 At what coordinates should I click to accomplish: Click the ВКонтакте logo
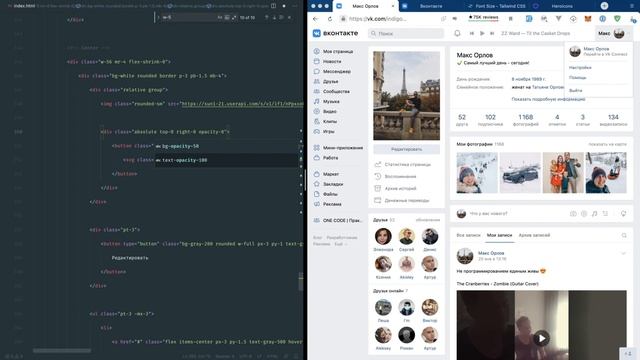[336, 33]
